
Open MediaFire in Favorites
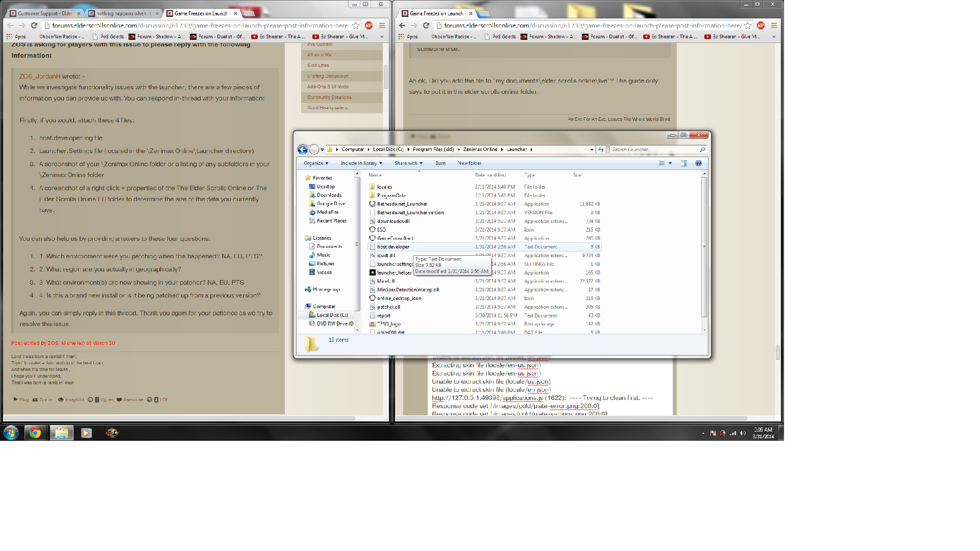click(x=328, y=212)
